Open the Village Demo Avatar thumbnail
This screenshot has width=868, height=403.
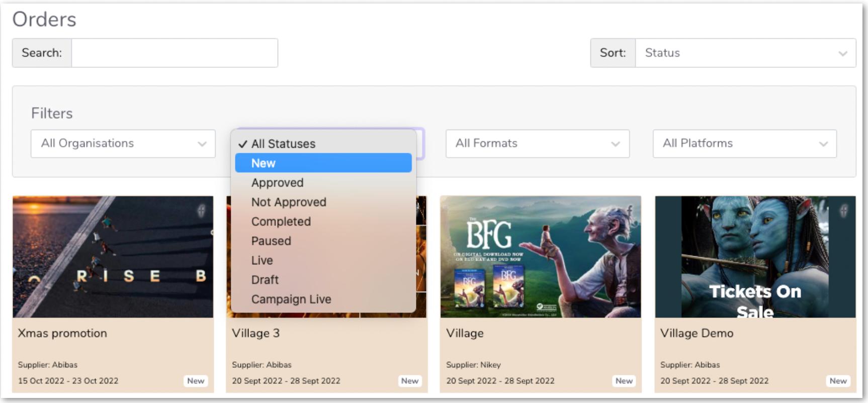pos(755,257)
